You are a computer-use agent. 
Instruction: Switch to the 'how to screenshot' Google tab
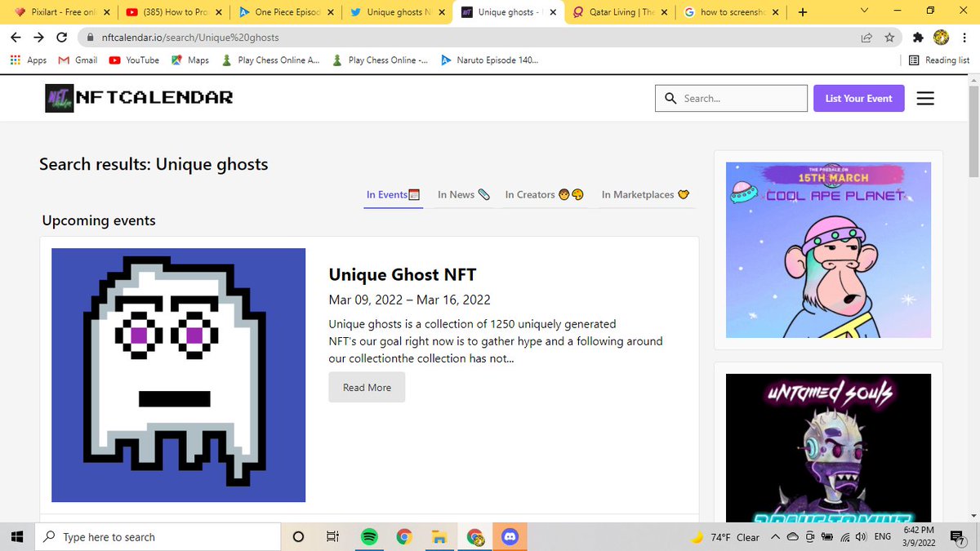coord(732,12)
